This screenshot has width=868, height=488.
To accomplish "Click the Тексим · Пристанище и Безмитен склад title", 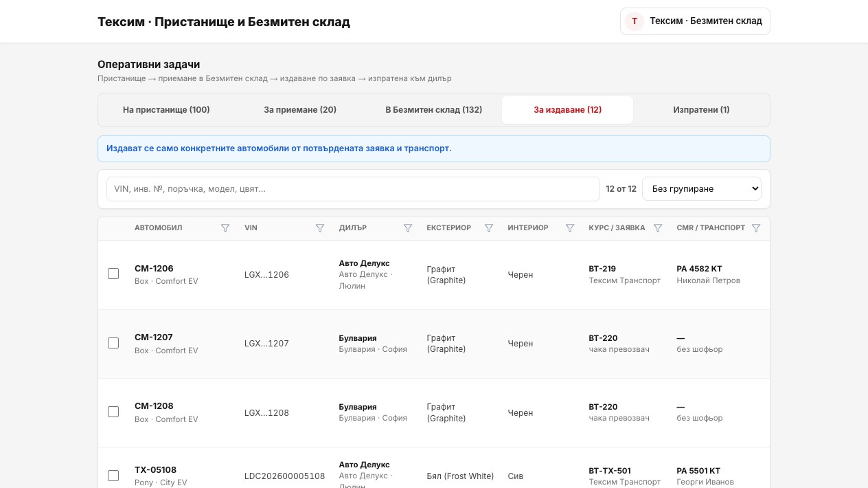I will coord(224,22).
